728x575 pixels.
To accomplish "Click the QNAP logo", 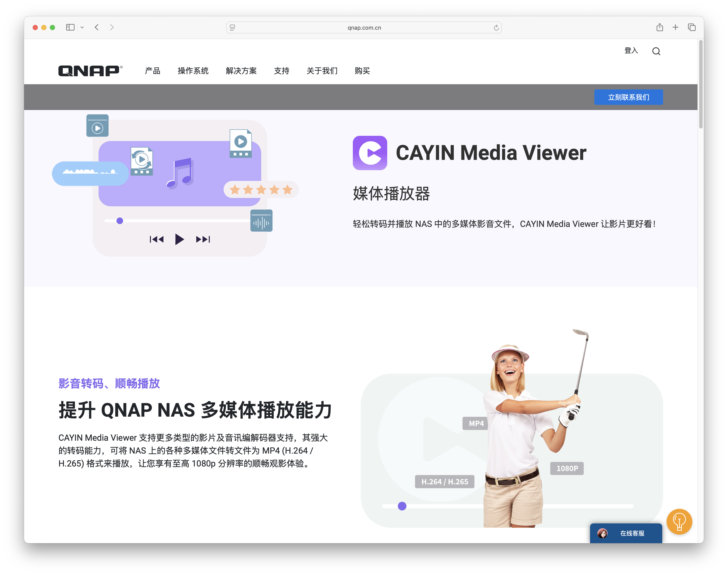I will pos(90,71).
